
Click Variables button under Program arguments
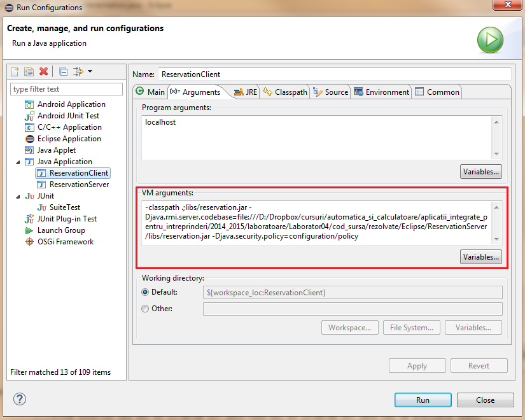[481, 171]
